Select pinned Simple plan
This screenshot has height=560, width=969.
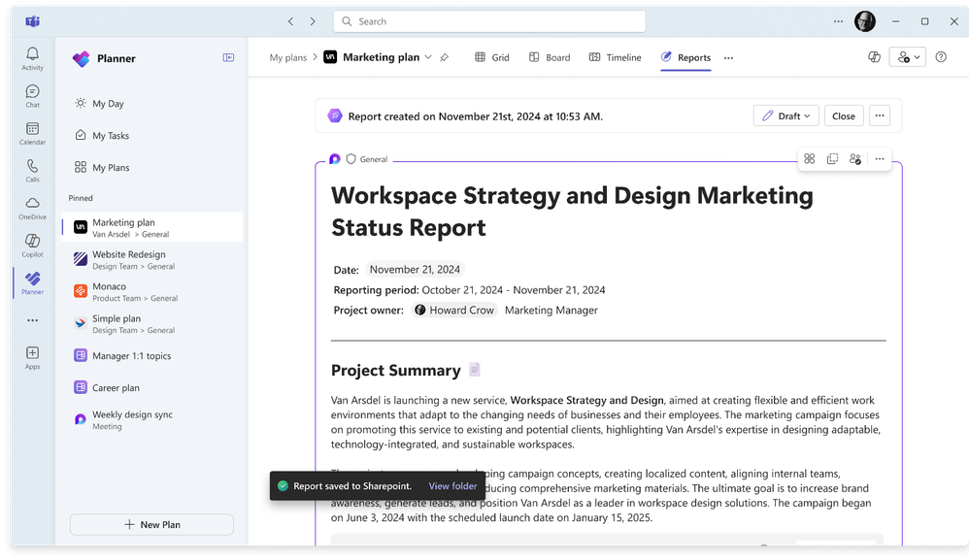152,323
